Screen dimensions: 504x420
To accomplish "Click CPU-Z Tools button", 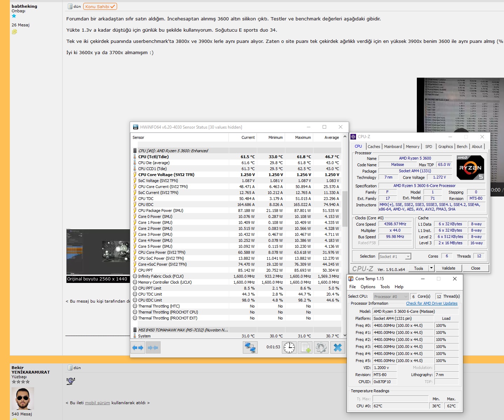I will [x=419, y=268].
